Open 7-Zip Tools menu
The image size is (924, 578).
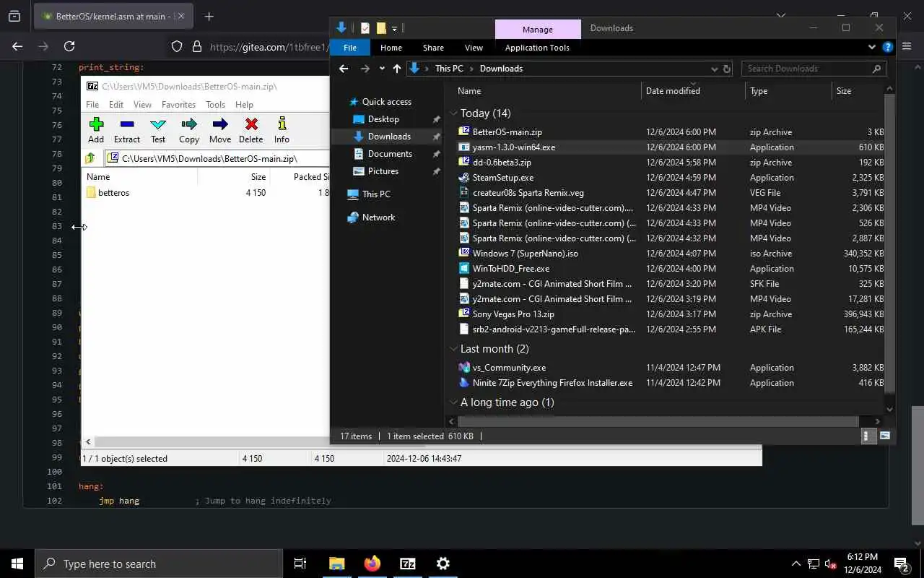point(215,105)
